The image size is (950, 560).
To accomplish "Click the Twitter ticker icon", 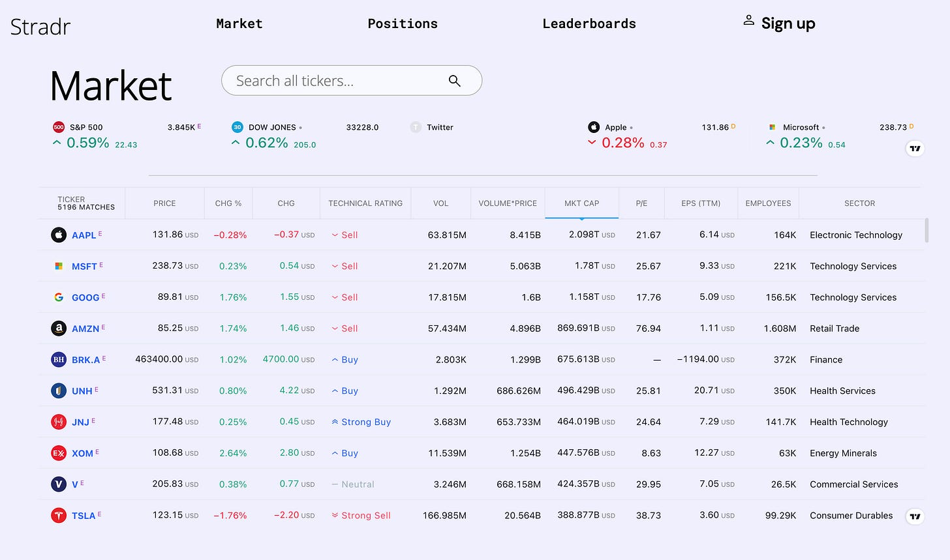I will click(416, 127).
